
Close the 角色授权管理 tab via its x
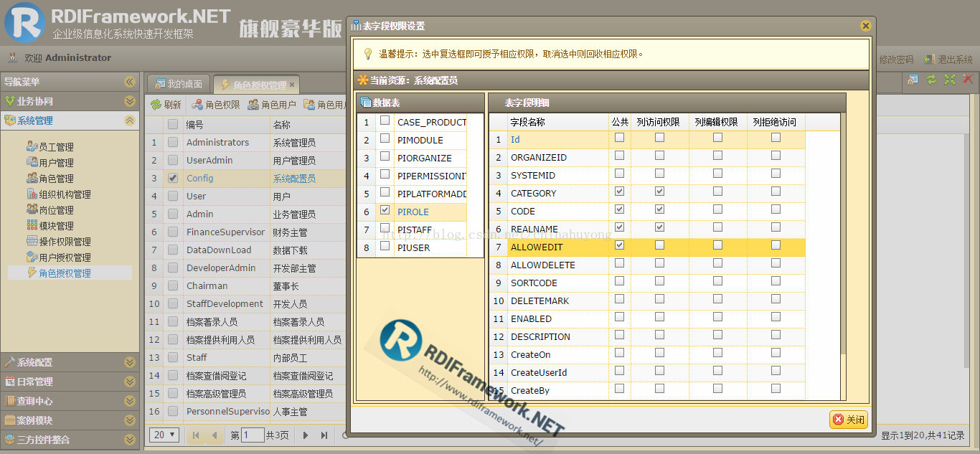click(292, 85)
